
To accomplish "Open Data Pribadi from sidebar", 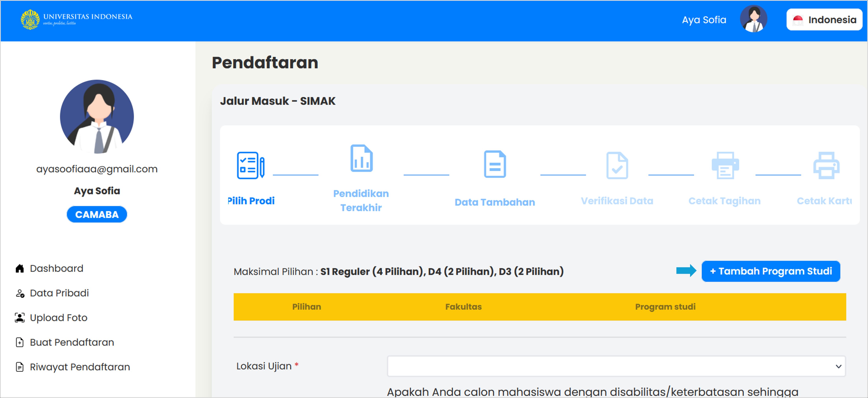I will 59,293.
